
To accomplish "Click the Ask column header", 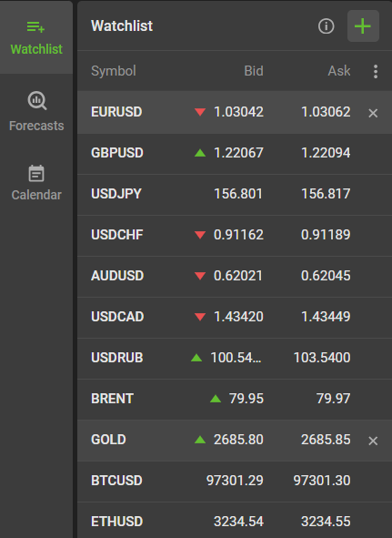I will pyautogui.click(x=339, y=71).
